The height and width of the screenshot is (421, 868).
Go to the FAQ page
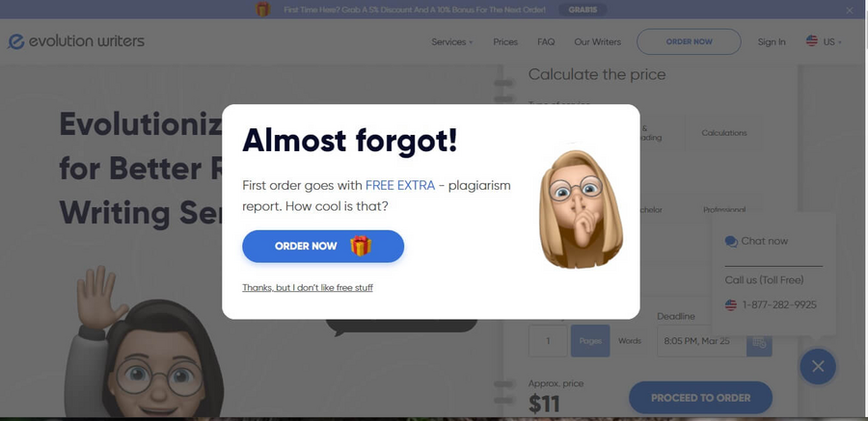coord(546,42)
